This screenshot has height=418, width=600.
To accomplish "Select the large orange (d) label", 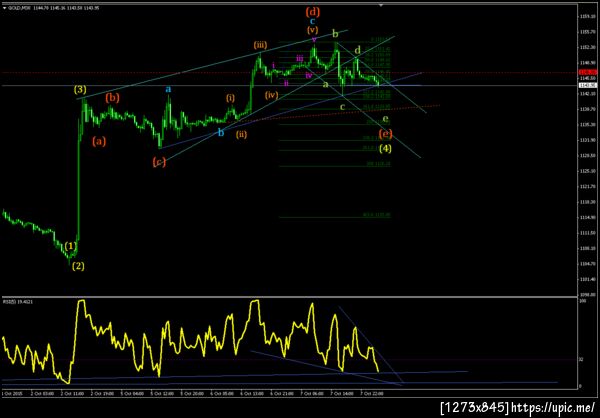I will (x=313, y=11).
